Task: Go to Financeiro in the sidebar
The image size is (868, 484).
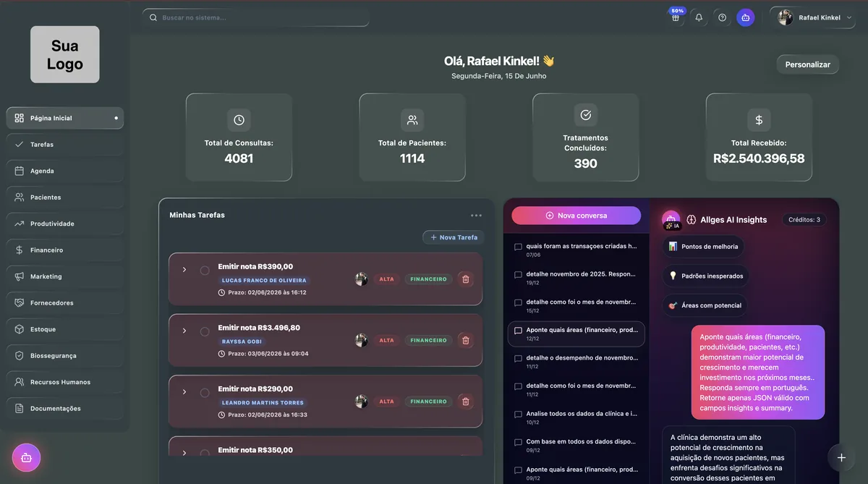Action: click(x=65, y=250)
